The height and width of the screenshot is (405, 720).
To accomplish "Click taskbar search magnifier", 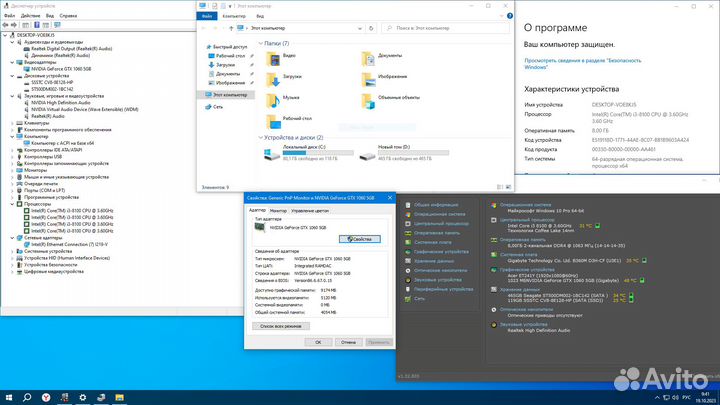I will tap(27, 398).
